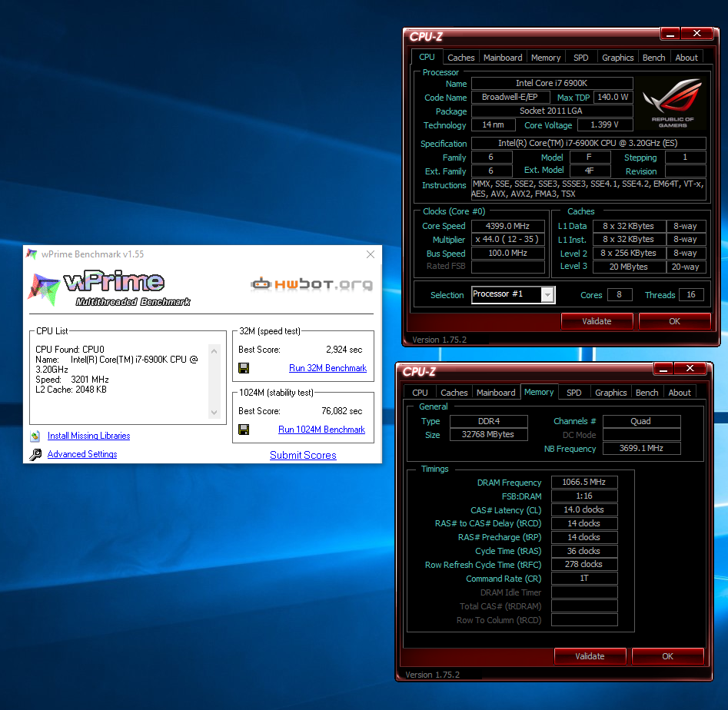Open Caches tab in top CPU-Z window
728x710 pixels.
click(x=460, y=58)
